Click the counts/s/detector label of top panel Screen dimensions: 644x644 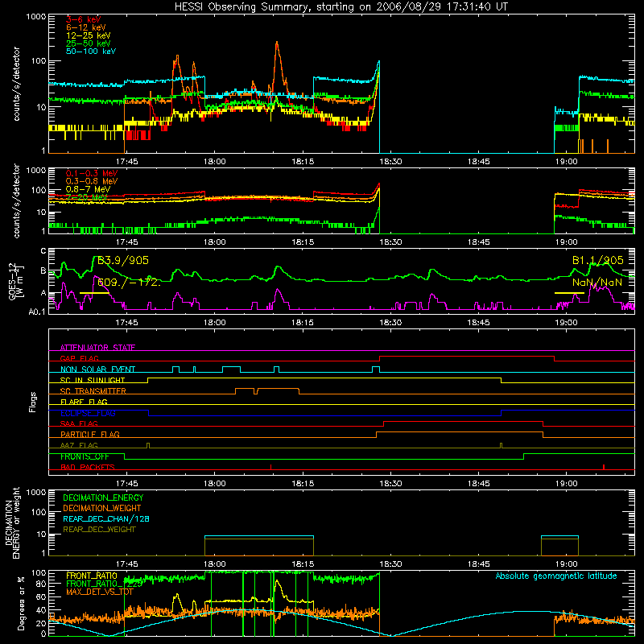(16, 84)
